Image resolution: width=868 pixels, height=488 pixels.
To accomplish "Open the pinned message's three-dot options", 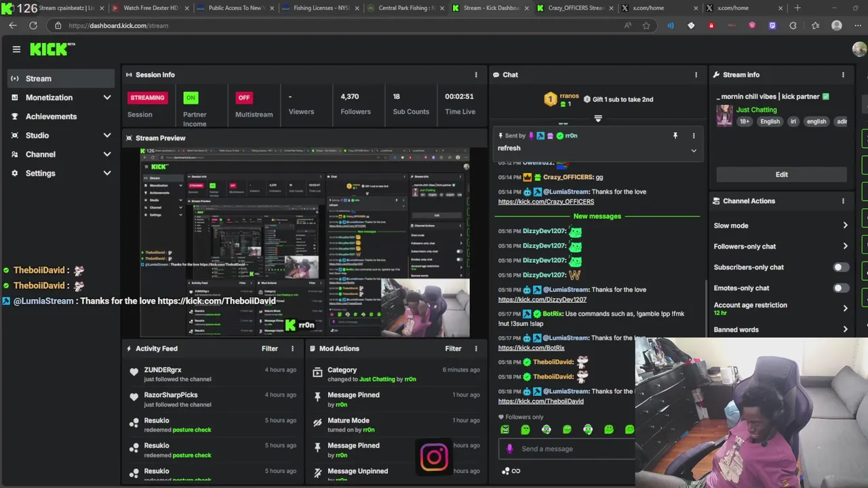I will pos(693,136).
